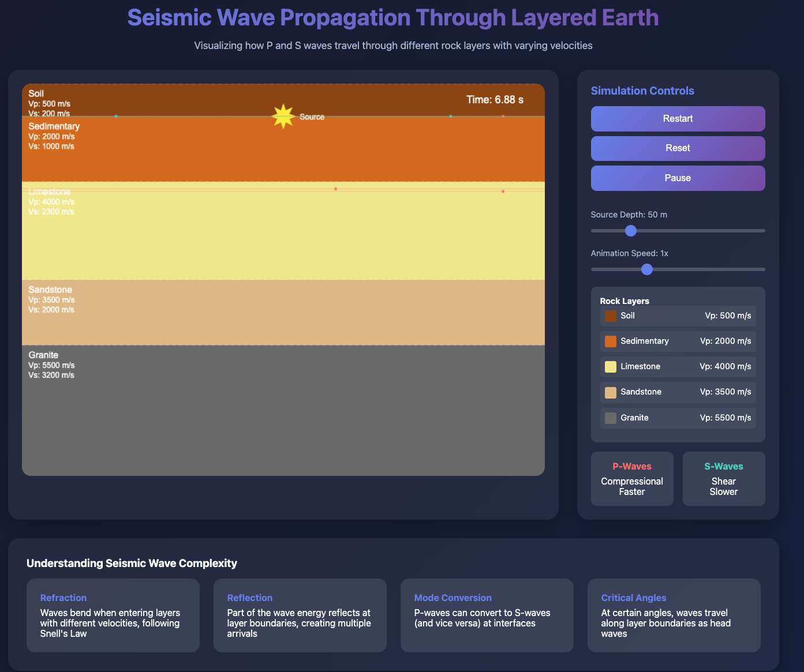Click the orange Sedimentary color swatch

coord(610,341)
